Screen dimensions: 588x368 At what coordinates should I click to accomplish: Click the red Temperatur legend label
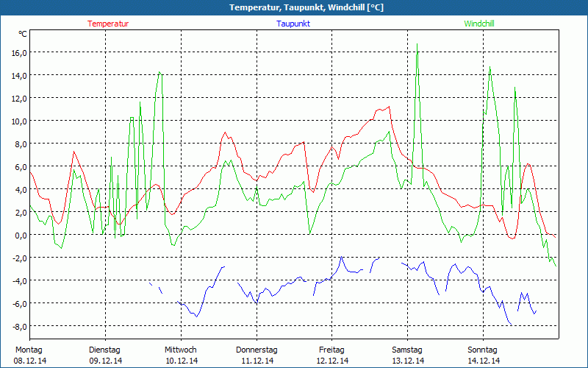click(x=108, y=24)
